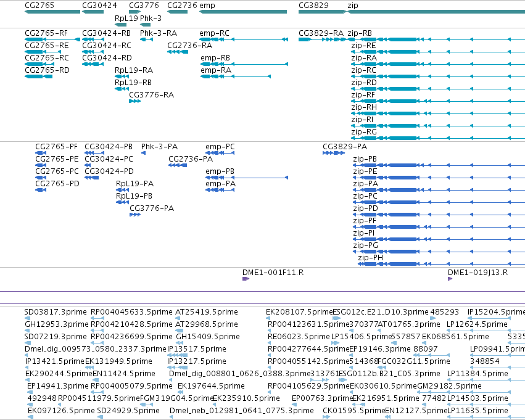Select transcript CG2765-RE

coord(46,46)
